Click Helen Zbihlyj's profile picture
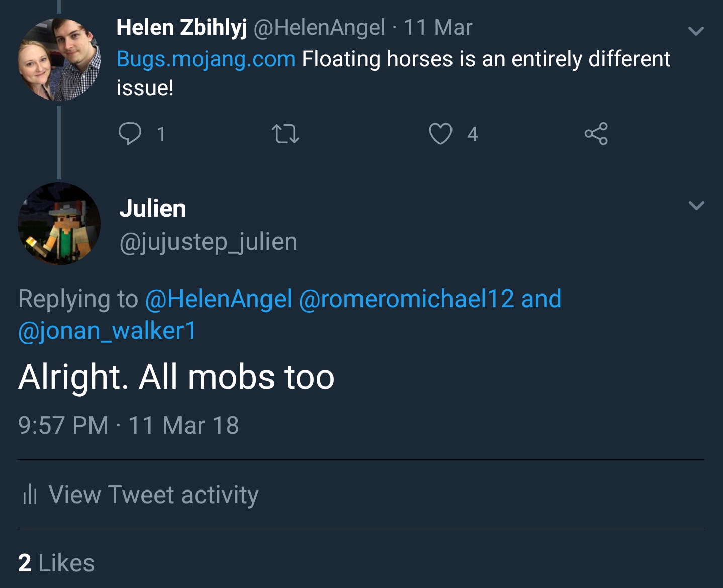The width and height of the screenshot is (723, 588). 59,59
